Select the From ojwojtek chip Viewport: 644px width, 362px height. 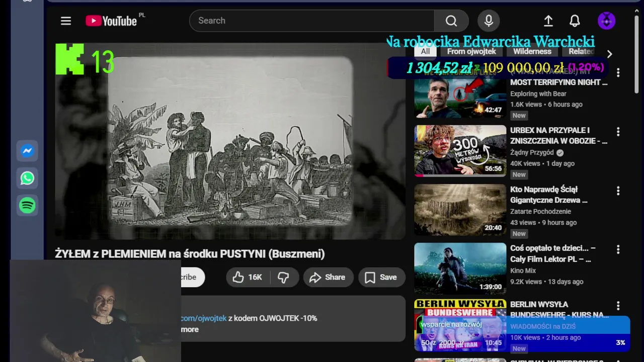tap(471, 51)
